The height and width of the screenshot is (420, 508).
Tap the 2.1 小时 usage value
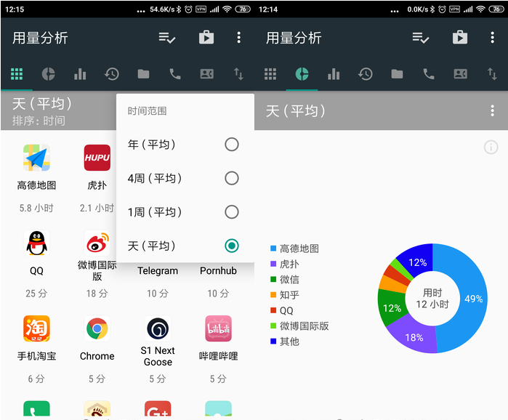(97, 208)
